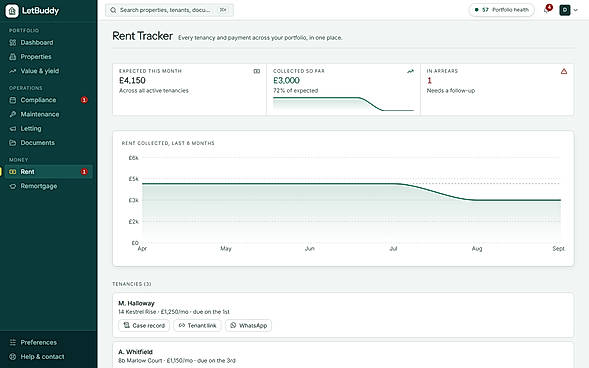Click the Tenant link chain icon

point(182,325)
